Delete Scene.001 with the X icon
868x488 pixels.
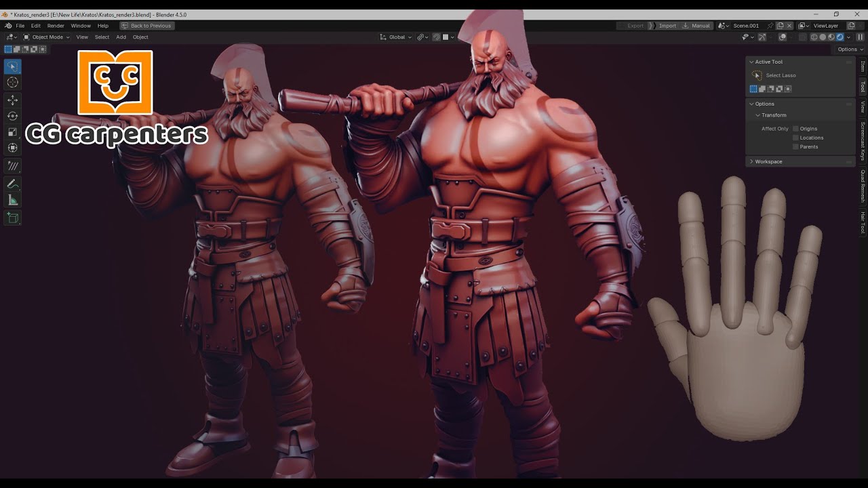tap(789, 26)
